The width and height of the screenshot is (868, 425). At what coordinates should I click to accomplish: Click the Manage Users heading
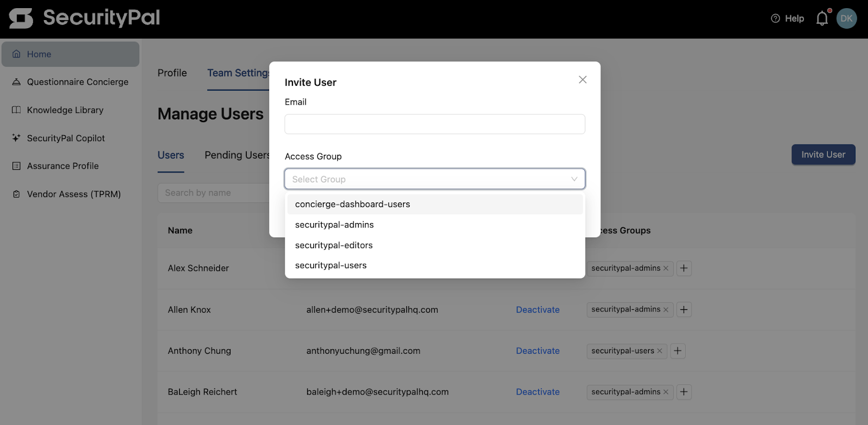[210, 114]
